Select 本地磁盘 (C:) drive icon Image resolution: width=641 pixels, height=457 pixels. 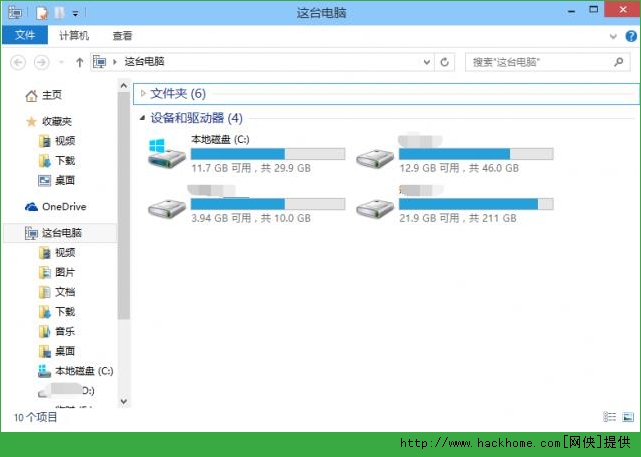click(167, 153)
